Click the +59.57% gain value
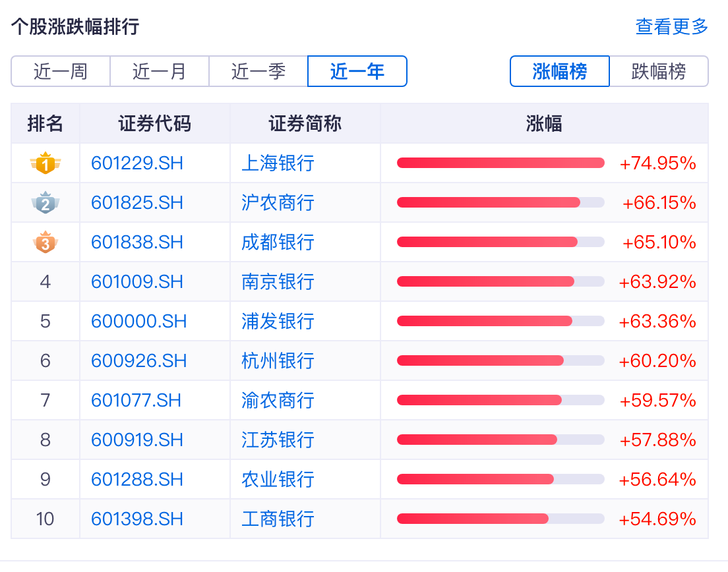 point(657,401)
